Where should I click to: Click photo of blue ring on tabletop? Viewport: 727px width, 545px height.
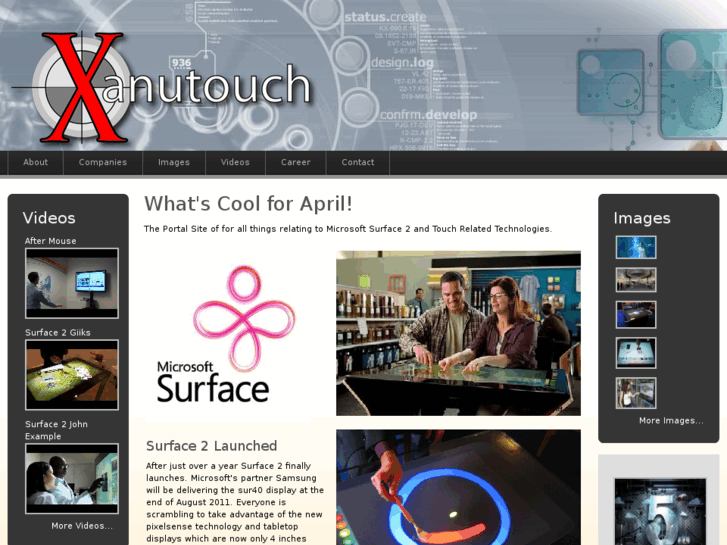(458, 487)
